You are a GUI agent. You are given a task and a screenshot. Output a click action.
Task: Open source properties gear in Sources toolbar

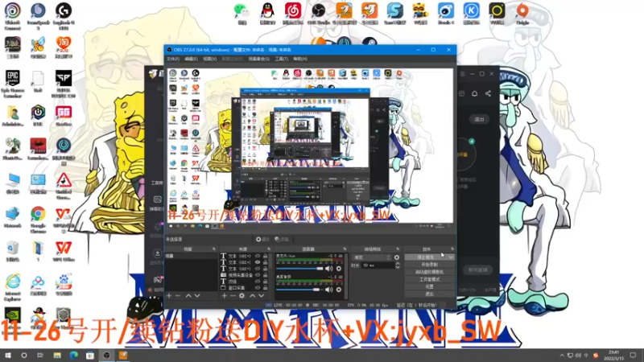(242, 295)
